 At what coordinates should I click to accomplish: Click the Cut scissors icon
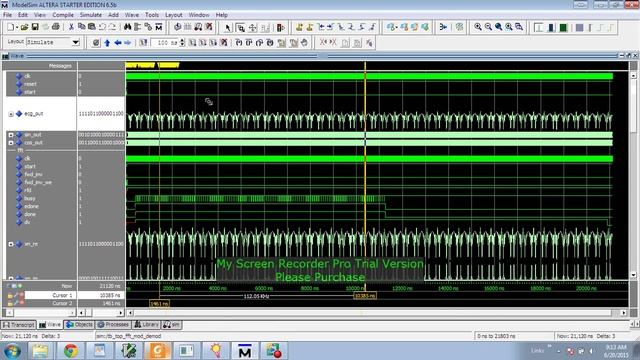(x=71, y=27)
